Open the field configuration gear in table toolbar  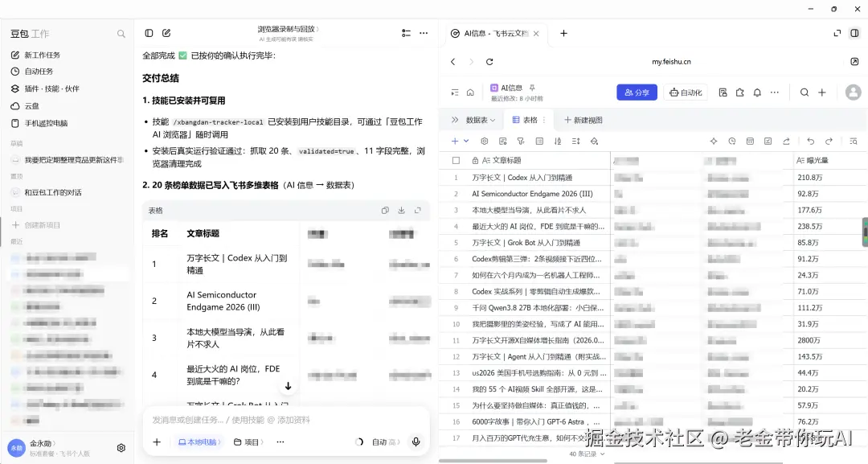(485, 142)
